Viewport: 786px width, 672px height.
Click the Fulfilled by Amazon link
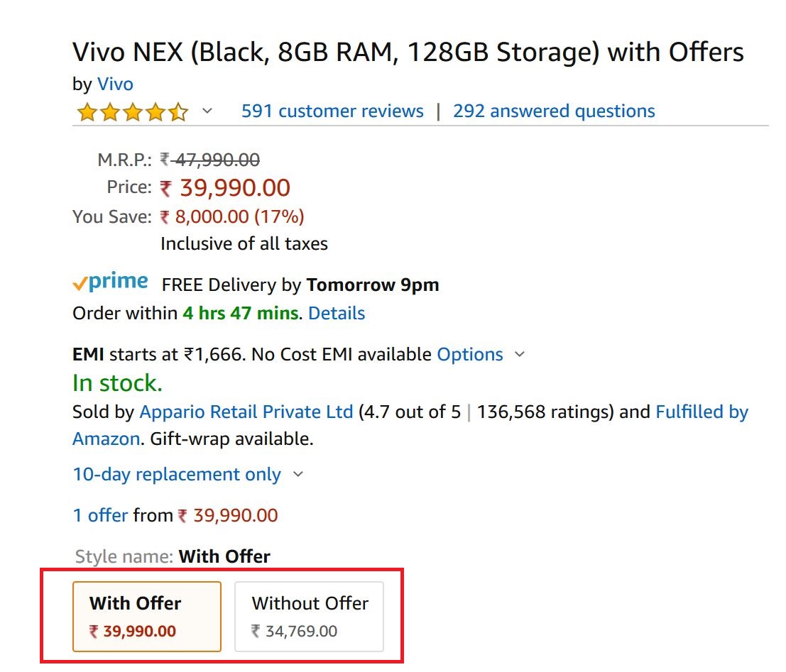point(702,412)
